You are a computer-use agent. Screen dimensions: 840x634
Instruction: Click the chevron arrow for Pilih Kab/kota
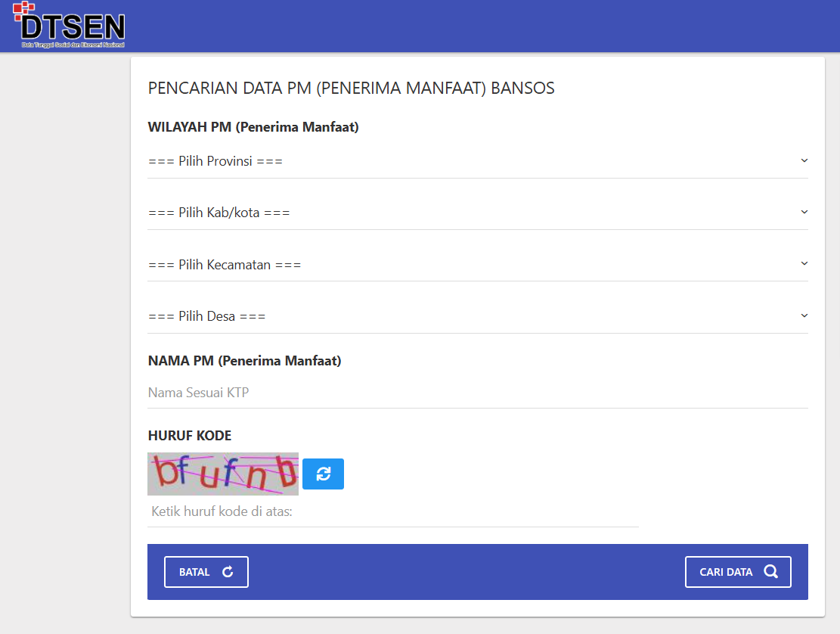(x=804, y=212)
